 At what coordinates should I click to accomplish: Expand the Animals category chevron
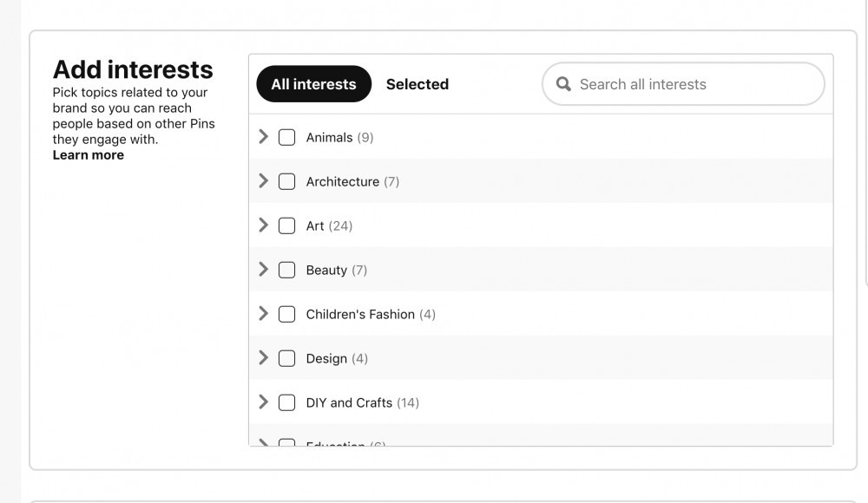[264, 137]
